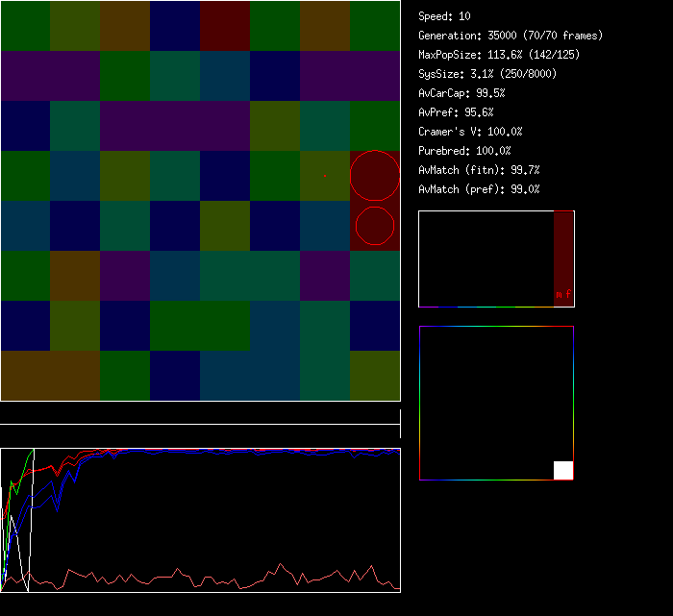Screen dimensions: 673x616
Task: Click the Generation: 35000 counter text
Action: click(x=510, y=36)
